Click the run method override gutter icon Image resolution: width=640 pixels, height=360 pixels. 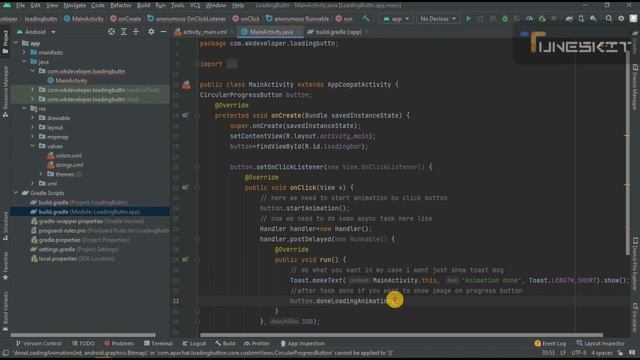185,259
